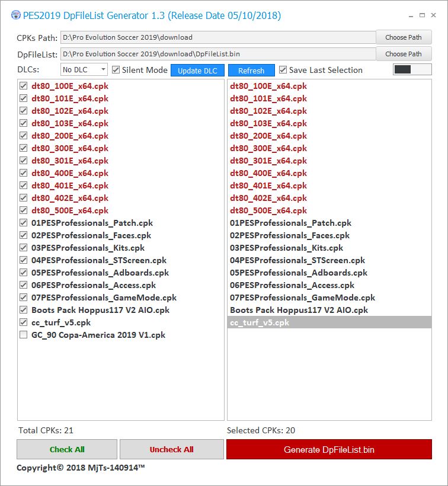
Task: Click the Check All button
Action: pyautogui.click(x=67, y=449)
